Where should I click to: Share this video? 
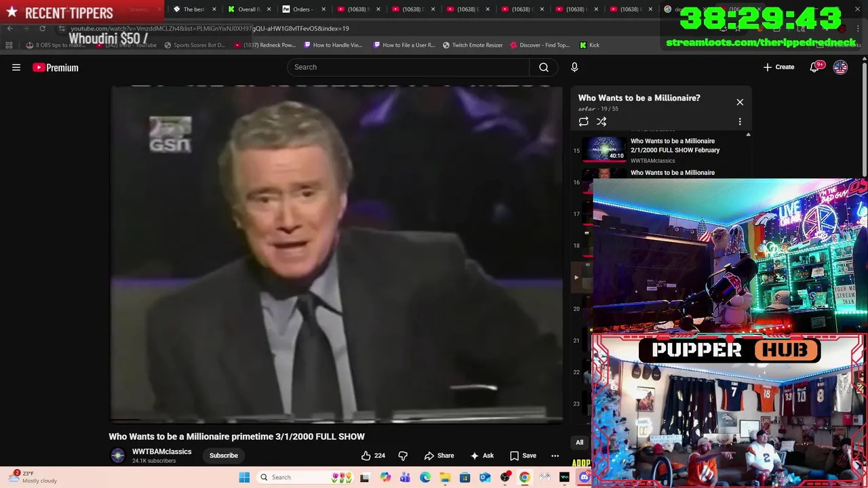[439, 455]
